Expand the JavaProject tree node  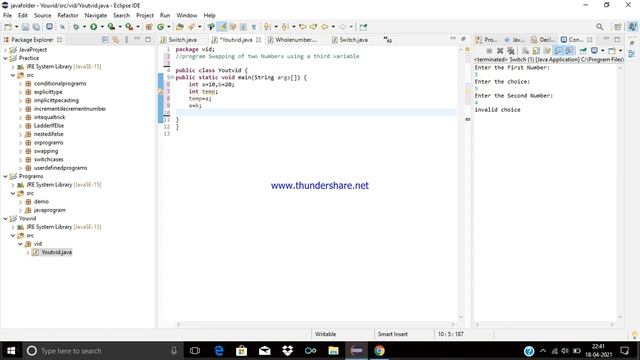[x=5, y=50]
